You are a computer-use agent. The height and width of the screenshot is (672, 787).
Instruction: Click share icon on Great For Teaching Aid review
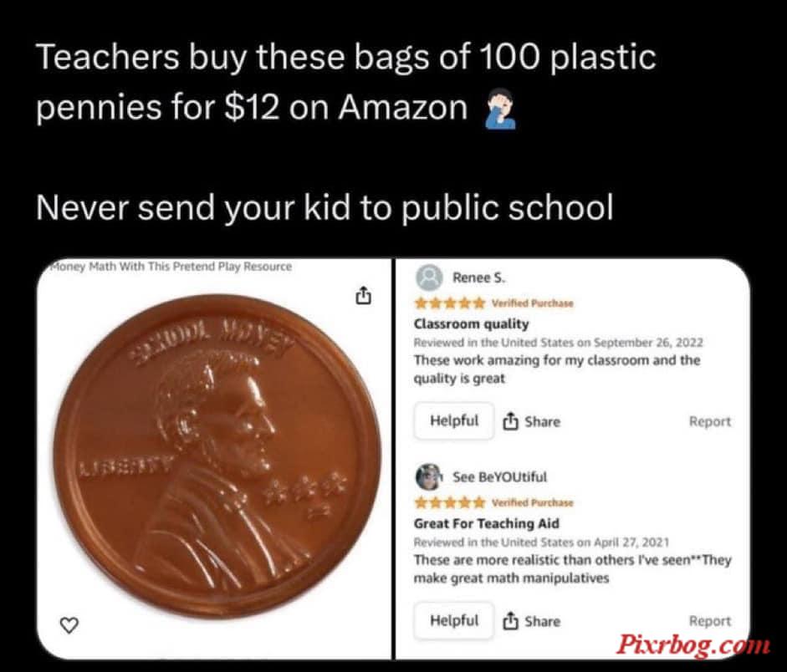point(510,621)
